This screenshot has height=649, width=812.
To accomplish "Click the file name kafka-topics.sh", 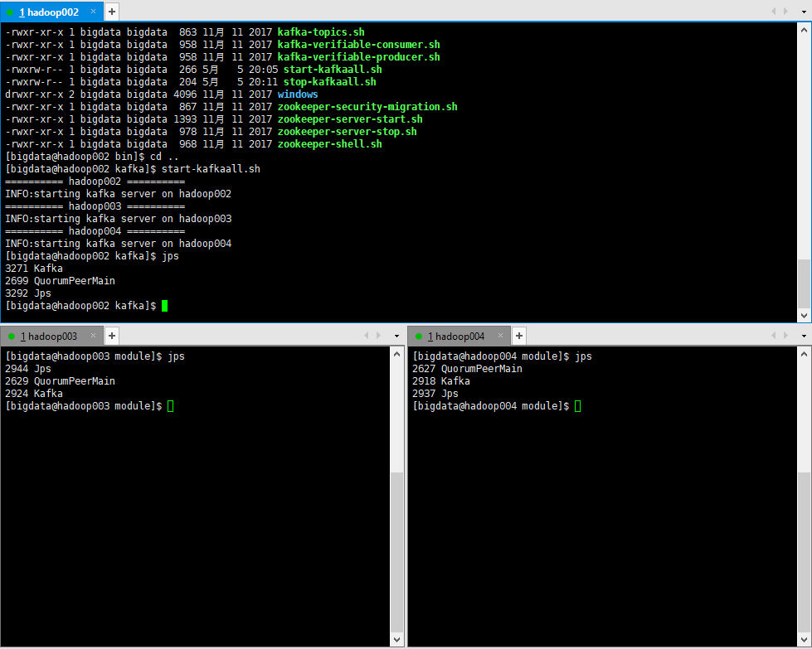I will click(321, 32).
